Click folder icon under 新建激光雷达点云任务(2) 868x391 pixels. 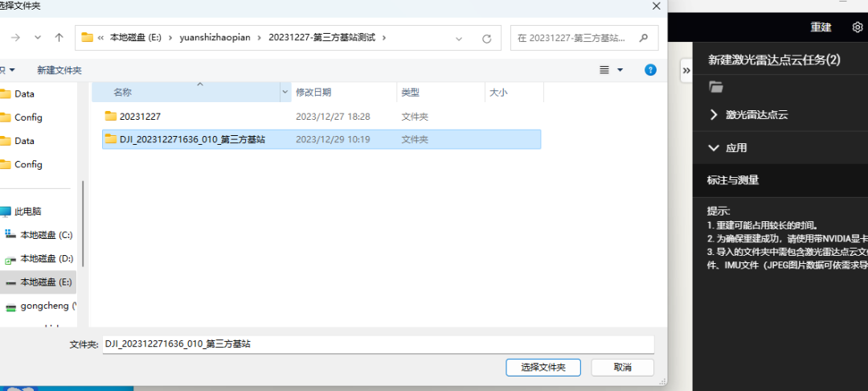716,87
